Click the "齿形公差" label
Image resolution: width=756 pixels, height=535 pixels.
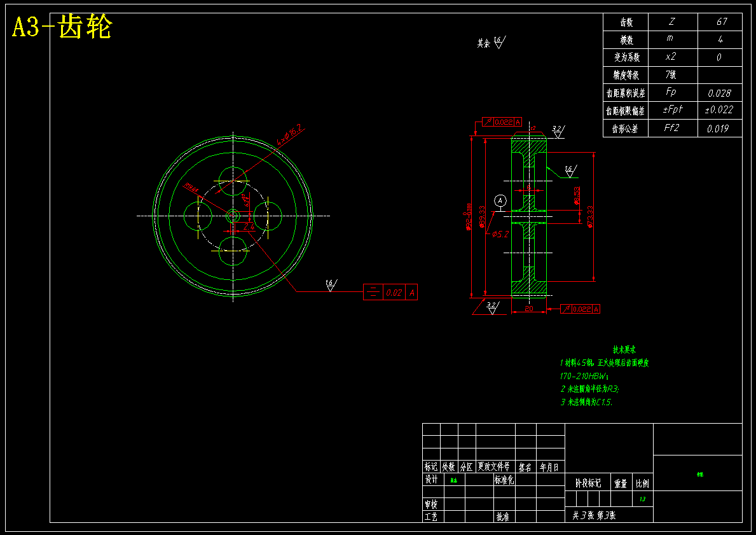tap(625, 129)
